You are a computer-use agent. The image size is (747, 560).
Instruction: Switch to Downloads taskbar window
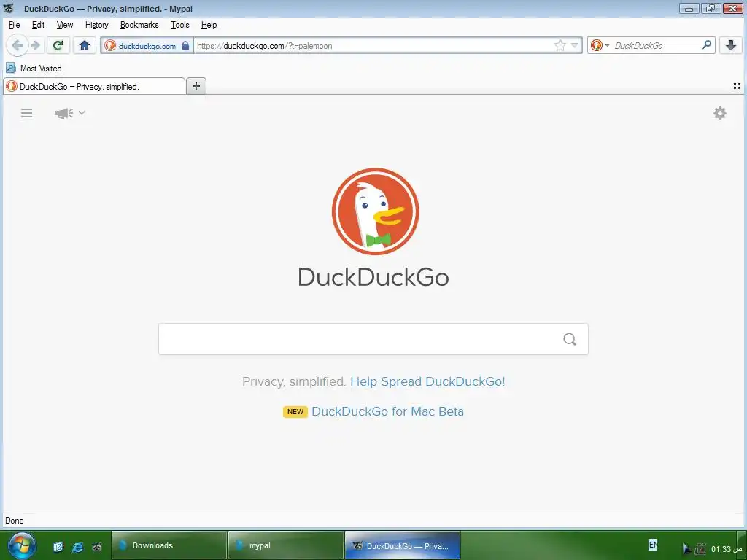[169, 545]
